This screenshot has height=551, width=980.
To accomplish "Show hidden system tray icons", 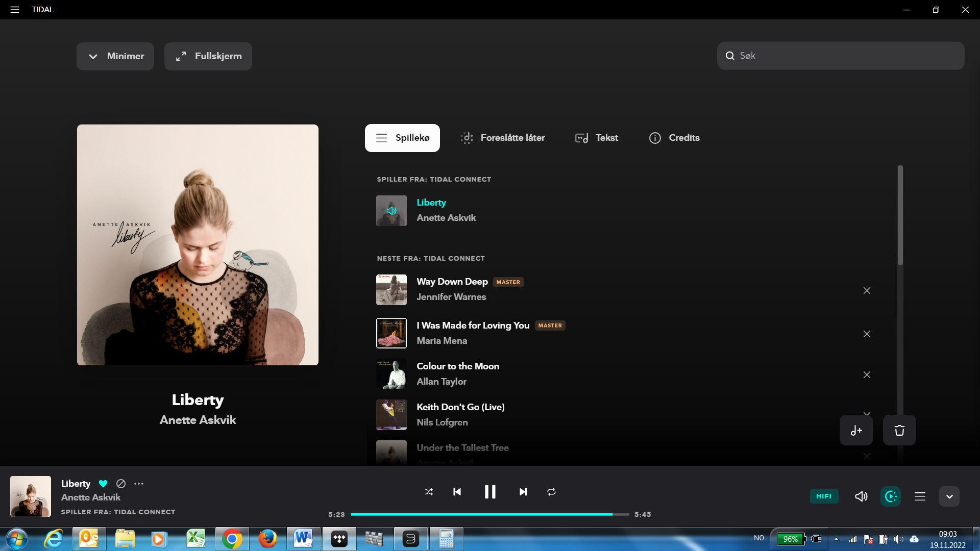I will (836, 539).
